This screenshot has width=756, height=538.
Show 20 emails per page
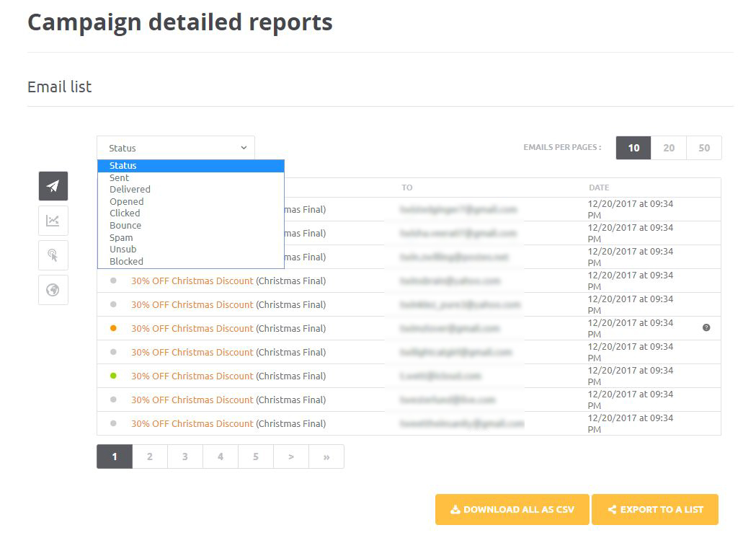[x=669, y=148]
